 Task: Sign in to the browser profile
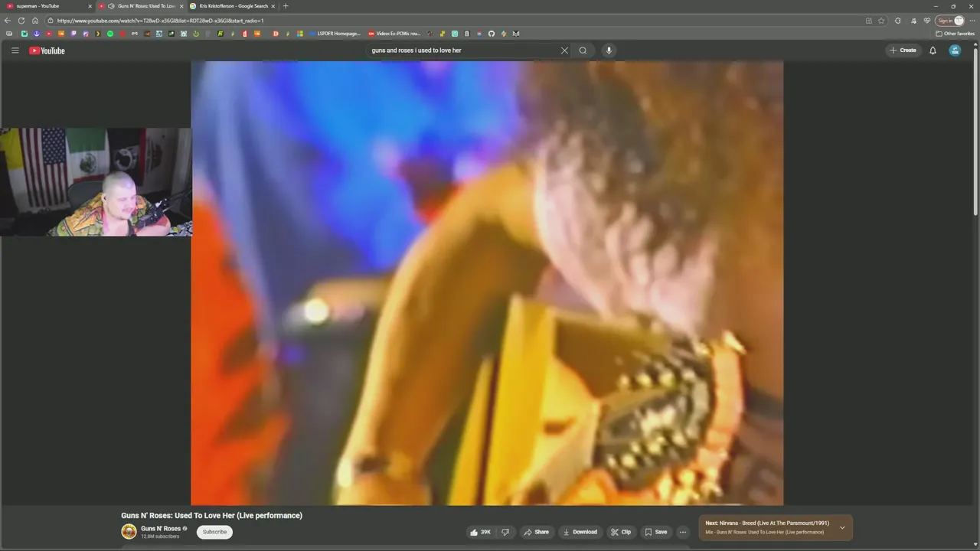[x=949, y=21]
